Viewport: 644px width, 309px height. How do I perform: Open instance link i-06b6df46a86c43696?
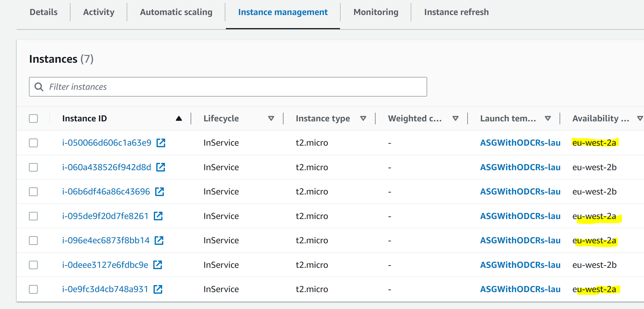[106, 191]
